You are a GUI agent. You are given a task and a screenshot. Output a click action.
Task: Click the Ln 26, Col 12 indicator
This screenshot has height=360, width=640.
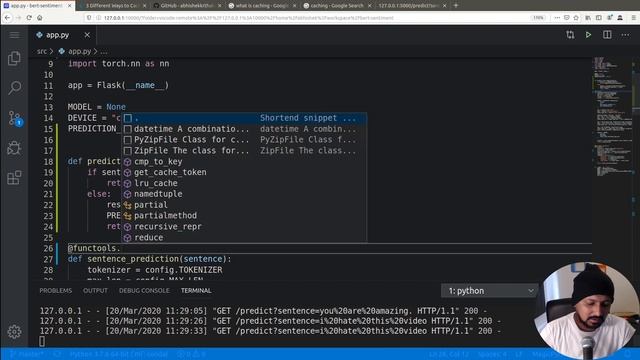[x=449, y=354]
